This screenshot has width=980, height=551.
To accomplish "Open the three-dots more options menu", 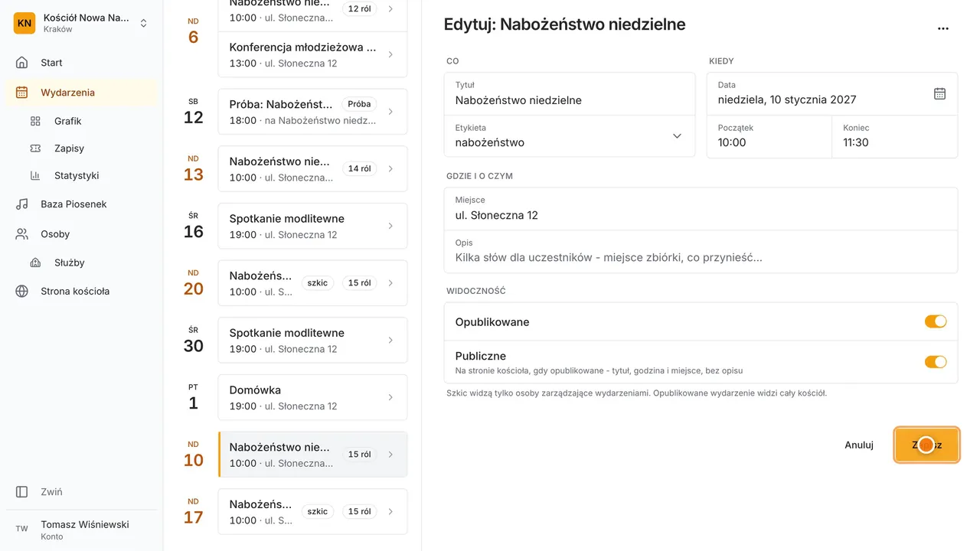I will pos(943,28).
